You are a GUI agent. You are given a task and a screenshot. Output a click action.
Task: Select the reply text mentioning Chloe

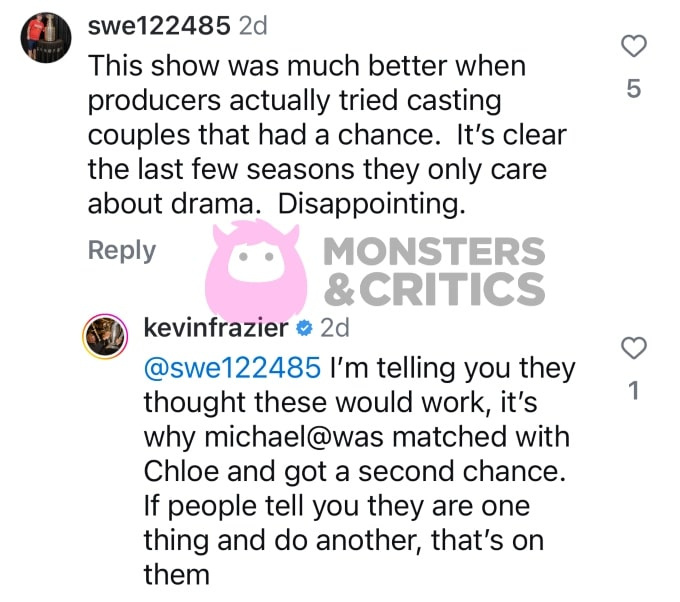[360, 471]
